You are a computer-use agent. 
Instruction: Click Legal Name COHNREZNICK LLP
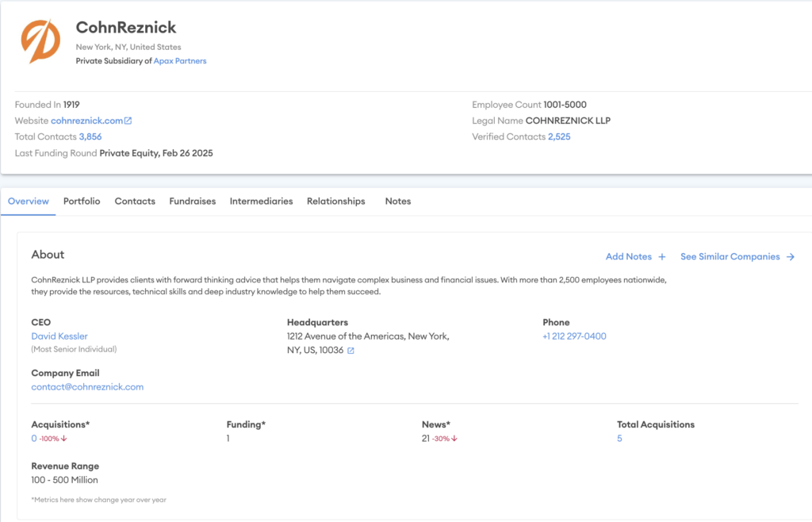pos(568,121)
